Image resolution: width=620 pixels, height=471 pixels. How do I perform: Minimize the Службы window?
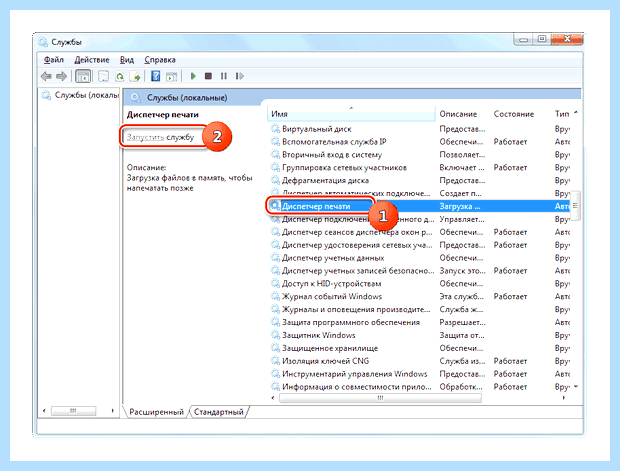(524, 40)
